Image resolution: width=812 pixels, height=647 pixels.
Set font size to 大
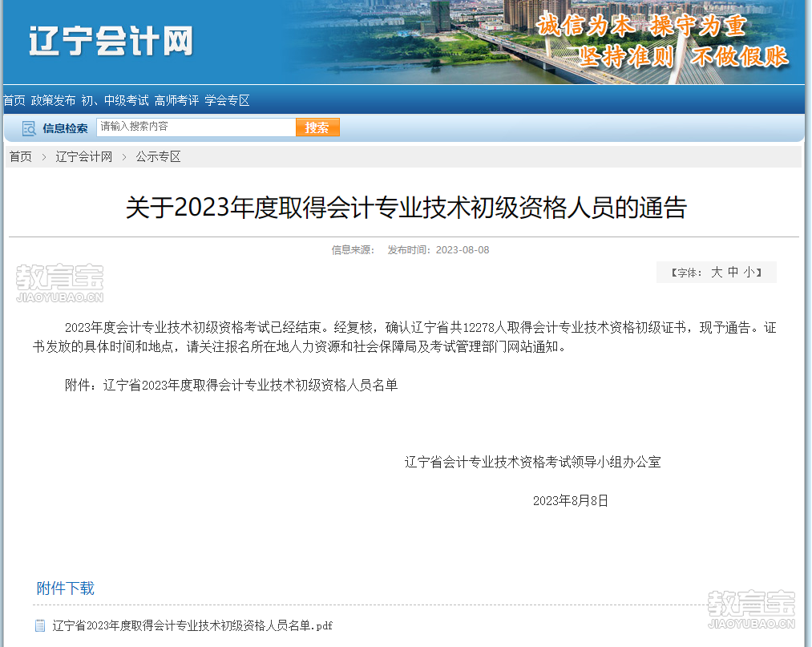[717, 273]
